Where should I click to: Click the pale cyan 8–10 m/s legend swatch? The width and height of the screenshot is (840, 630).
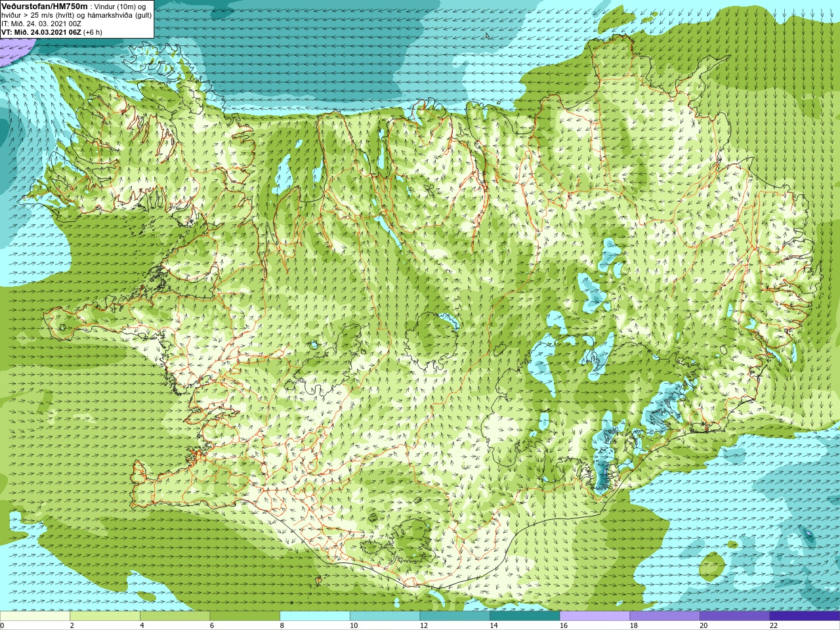(x=315, y=616)
